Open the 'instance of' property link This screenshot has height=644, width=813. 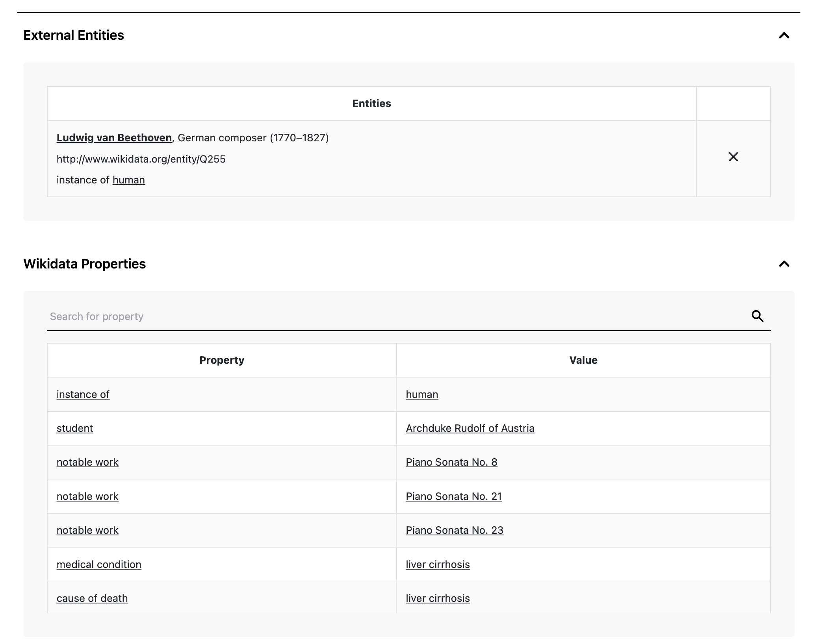tap(83, 394)
